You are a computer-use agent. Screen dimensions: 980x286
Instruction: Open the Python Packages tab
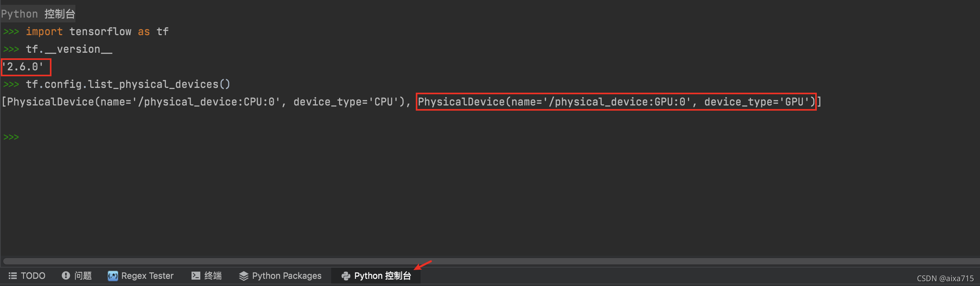pos(280,276)
